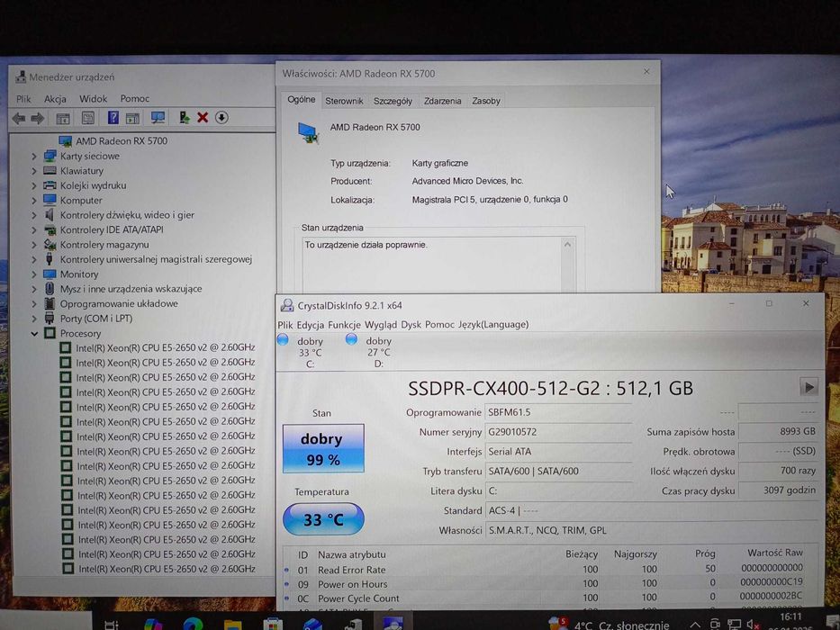Click the next disk arrow in CrystalDiskInfo
The height and width of the screenshot is (630, 840).
click(x=808, y=386)
